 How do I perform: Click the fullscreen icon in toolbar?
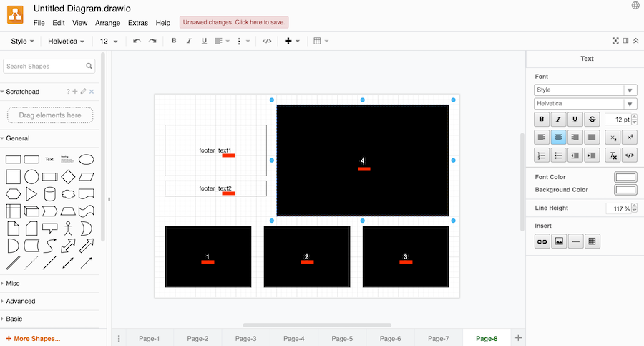click(x=615, y=41)
